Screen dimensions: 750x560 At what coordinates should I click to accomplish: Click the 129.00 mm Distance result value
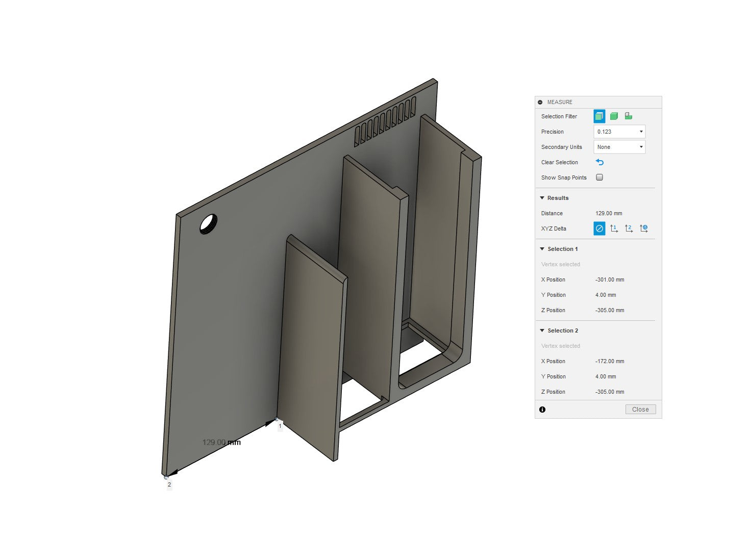[609, 213]
